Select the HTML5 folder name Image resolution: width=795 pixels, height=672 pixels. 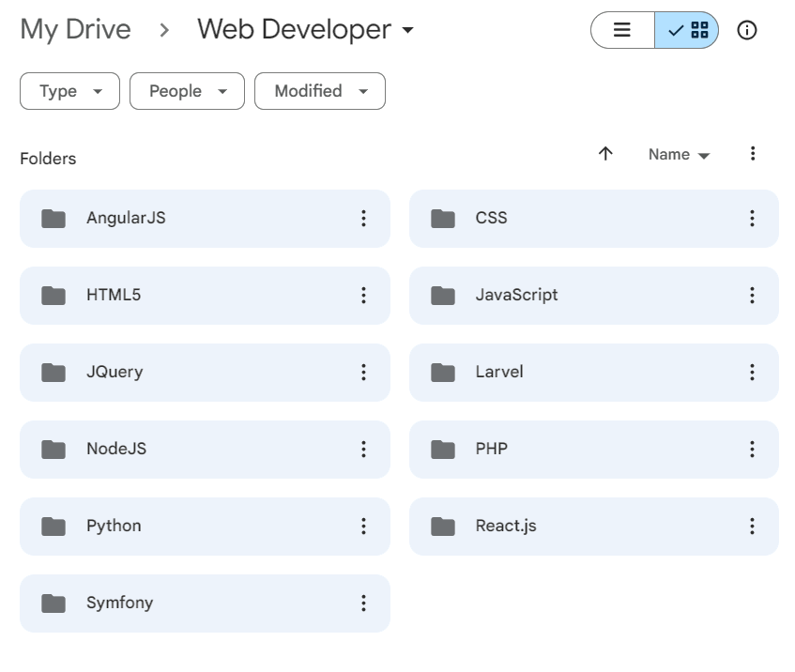coord(114,295)
